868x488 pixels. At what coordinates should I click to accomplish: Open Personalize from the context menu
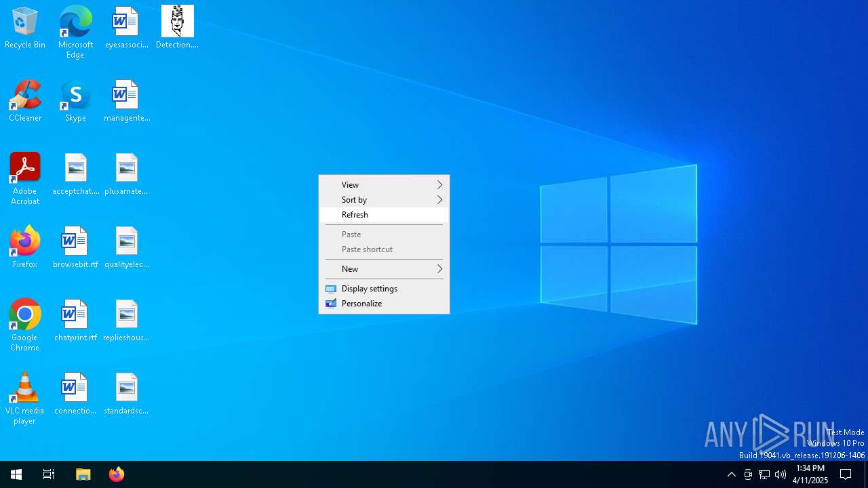pos(384,303)
